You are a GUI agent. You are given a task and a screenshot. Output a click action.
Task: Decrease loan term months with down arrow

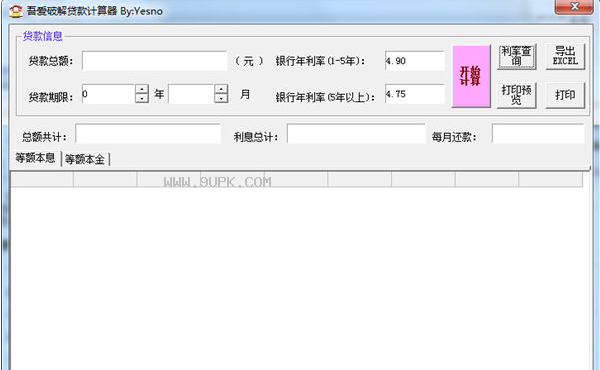tap(221, 99)
